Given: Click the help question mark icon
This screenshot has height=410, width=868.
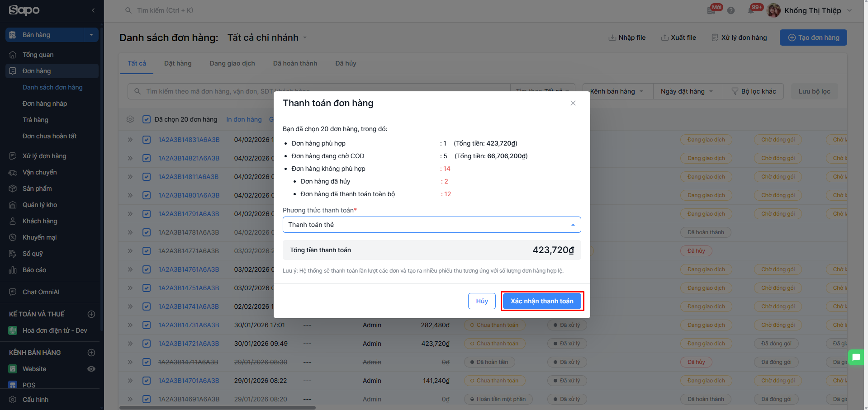Looking at the screenshot, I should click(x=731, y=10).
